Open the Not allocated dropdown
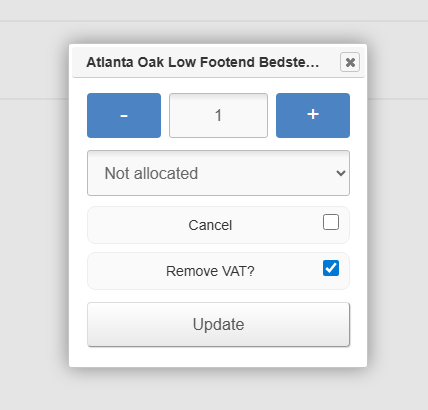Image resolution: width=428 pixels, height=410 pixels. (x=218, y=173)
